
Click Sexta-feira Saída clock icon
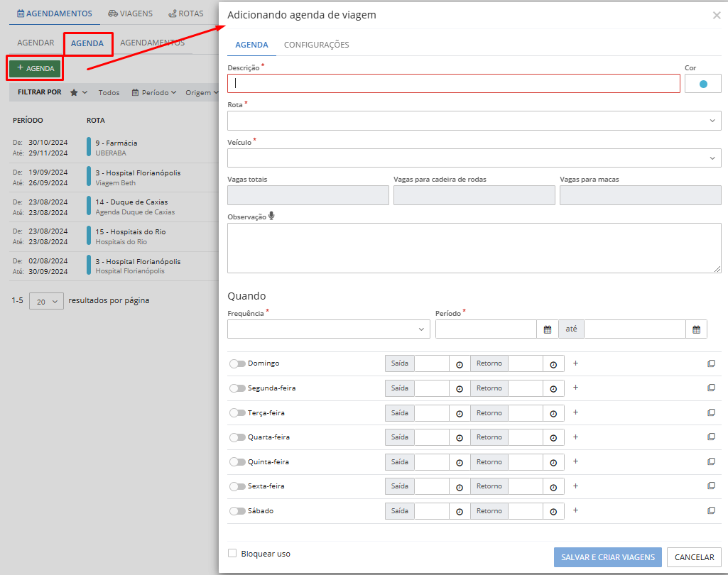click(x=460, y=487)
